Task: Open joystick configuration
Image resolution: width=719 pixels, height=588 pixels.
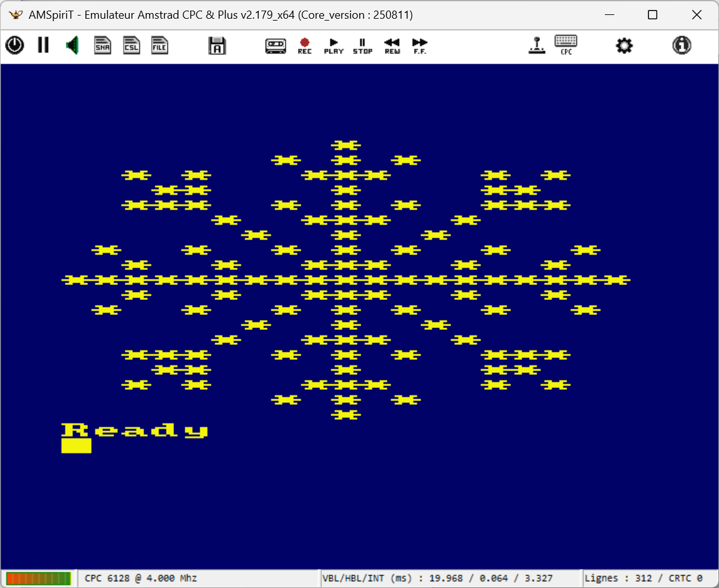Action: [x=536, y=45]
